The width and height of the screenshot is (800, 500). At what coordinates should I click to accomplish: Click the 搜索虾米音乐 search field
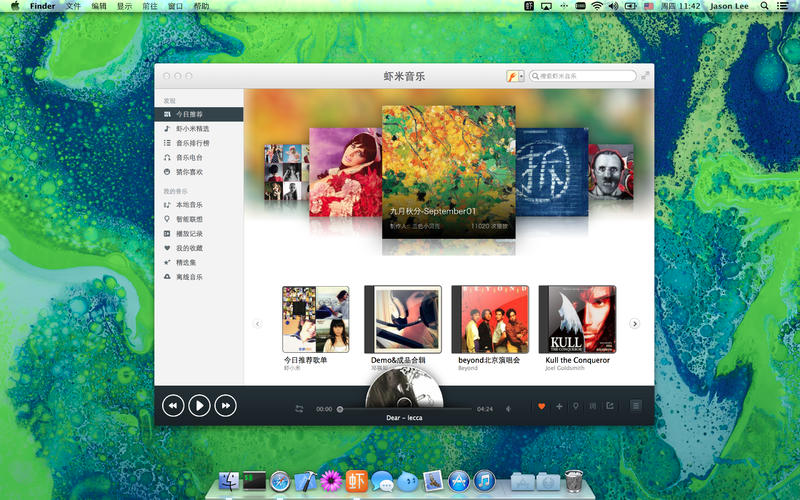click(583, 76)
